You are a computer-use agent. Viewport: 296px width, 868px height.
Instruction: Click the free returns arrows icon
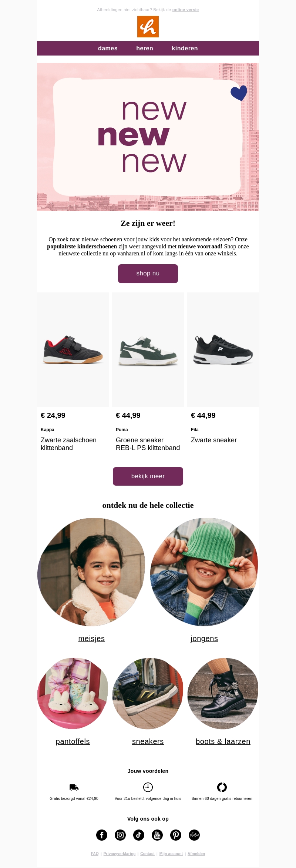pyautogui.click(x=222, y=787)
